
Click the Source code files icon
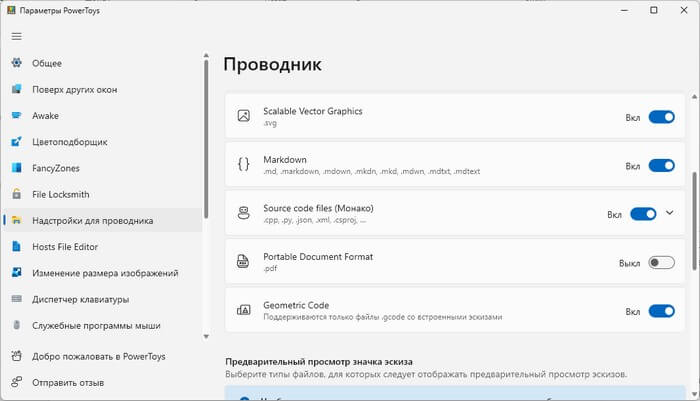pos(243,213)
